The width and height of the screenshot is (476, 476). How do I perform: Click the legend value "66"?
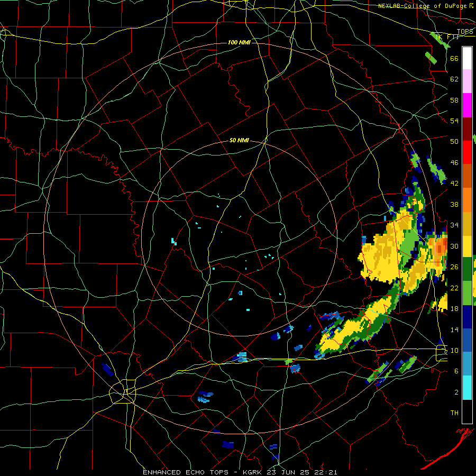point(454,58)
